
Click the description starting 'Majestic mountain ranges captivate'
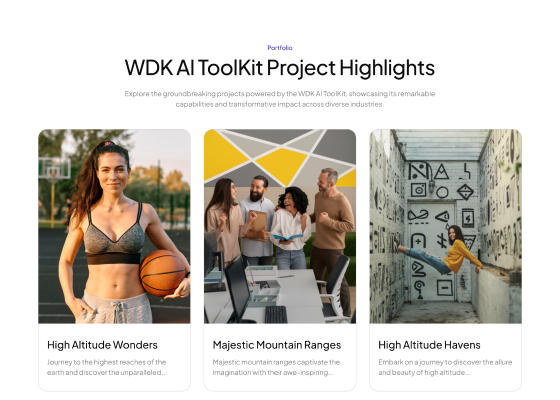tap(276, 367)
